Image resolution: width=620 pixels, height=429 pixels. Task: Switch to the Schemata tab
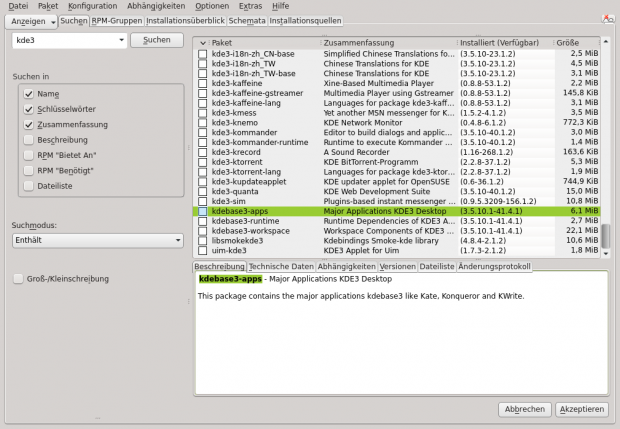(x=247, y=21)
